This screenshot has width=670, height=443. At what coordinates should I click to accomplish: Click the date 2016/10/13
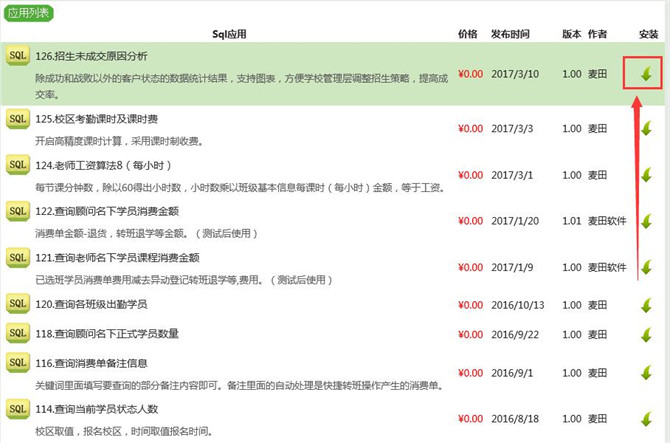(x=517, y=305)
